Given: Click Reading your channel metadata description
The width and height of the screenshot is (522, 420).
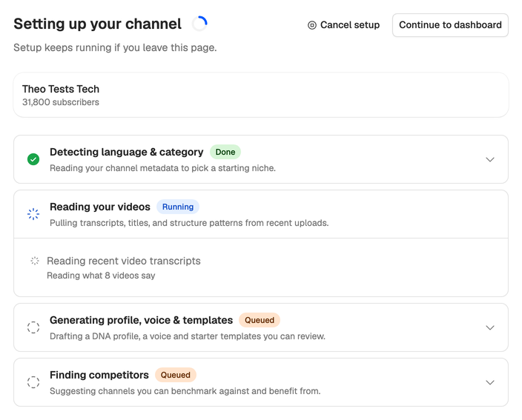Looking at the screenshot, I should [163, 168].
